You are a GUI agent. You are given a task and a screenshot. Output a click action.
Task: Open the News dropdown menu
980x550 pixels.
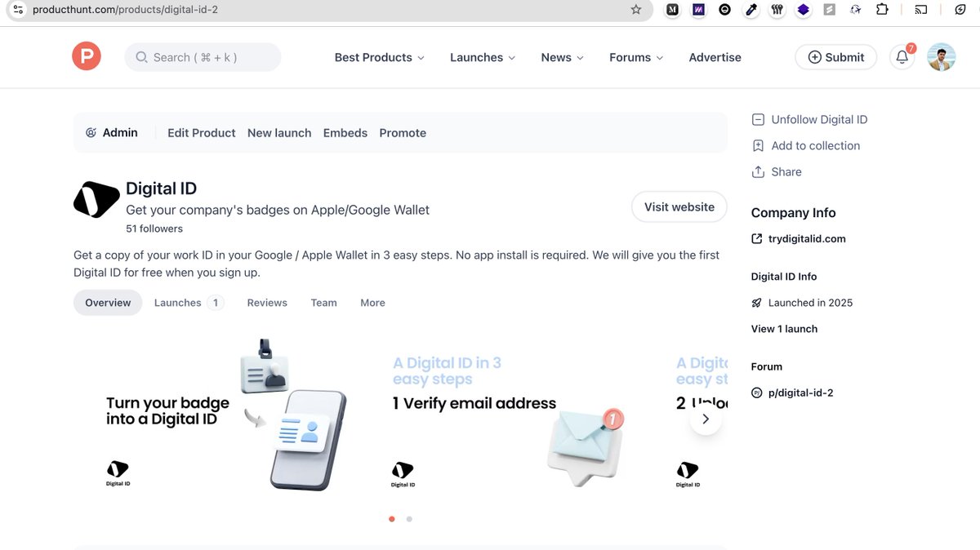[x=563, y=57]
